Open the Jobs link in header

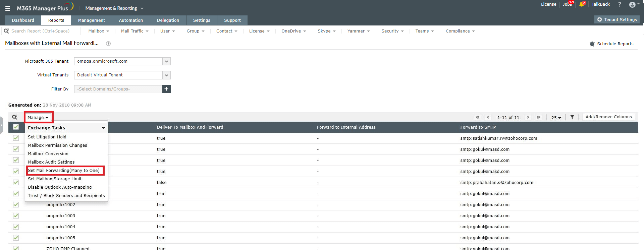point(567,4)
